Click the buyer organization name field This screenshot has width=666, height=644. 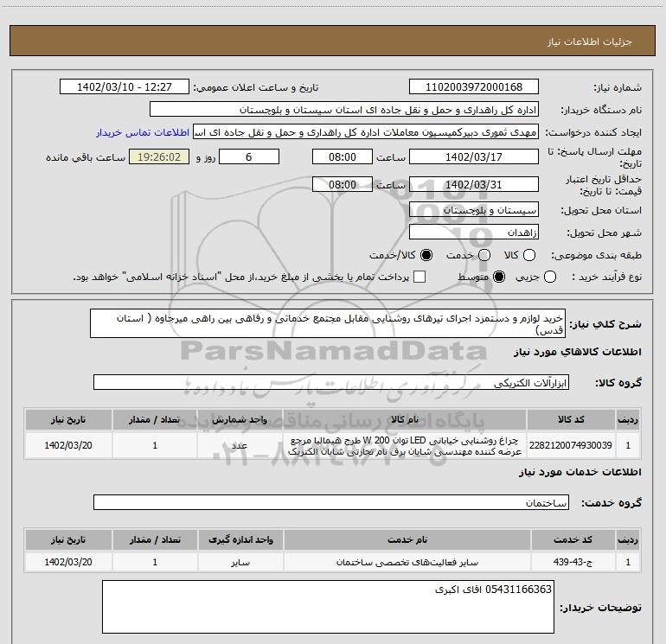tap(344, 110)
